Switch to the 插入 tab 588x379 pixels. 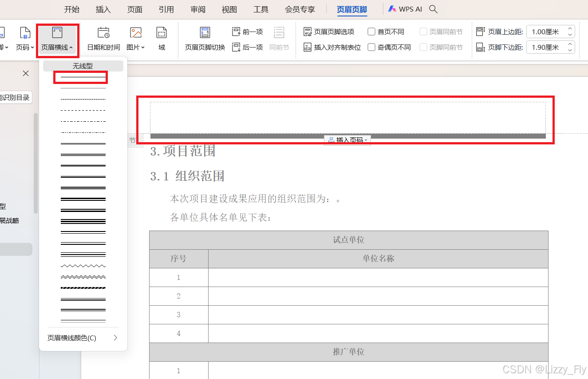pyautogui.click(x=103, y=9)
